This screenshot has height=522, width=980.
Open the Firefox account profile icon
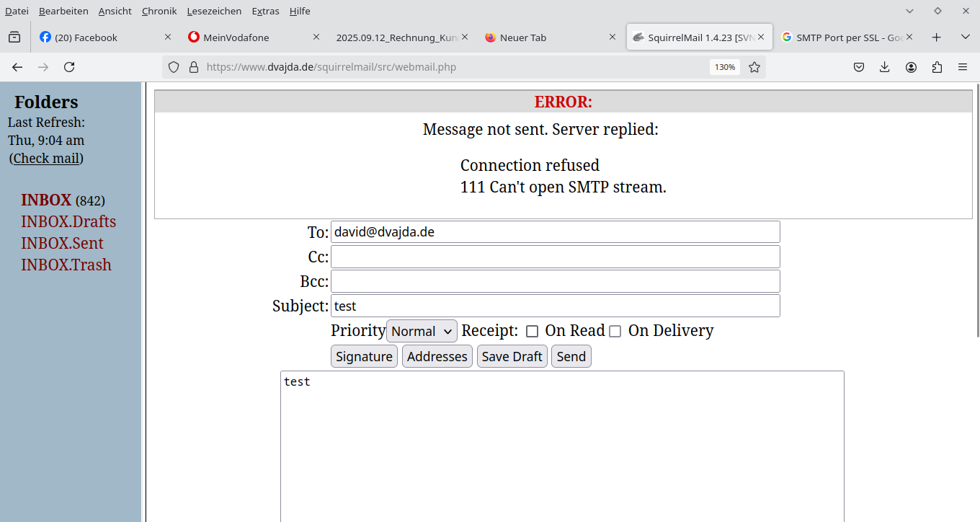pyautogui.click(x=911, y=67)
